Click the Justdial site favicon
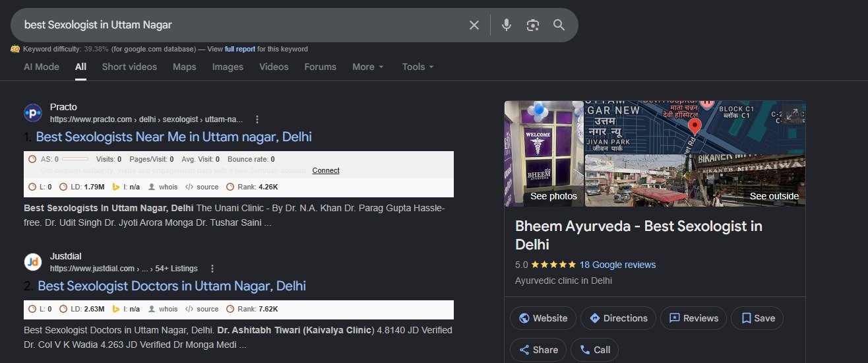Image resolution: width=868 pixels, height=363 pixels. 33,262
